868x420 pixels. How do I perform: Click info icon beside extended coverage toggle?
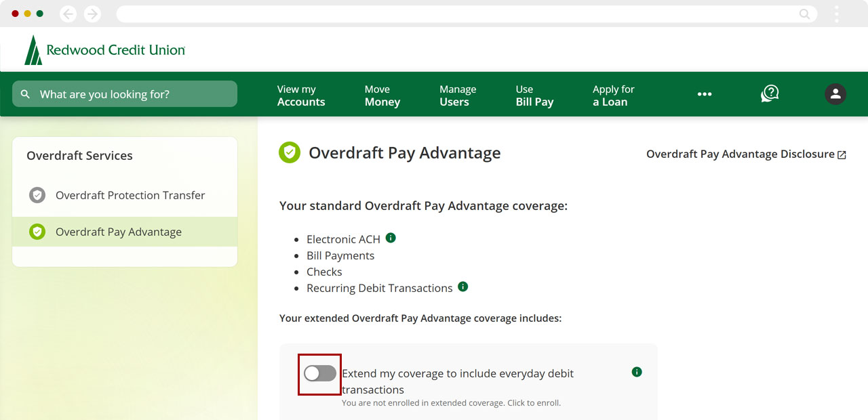pos(636,372)
